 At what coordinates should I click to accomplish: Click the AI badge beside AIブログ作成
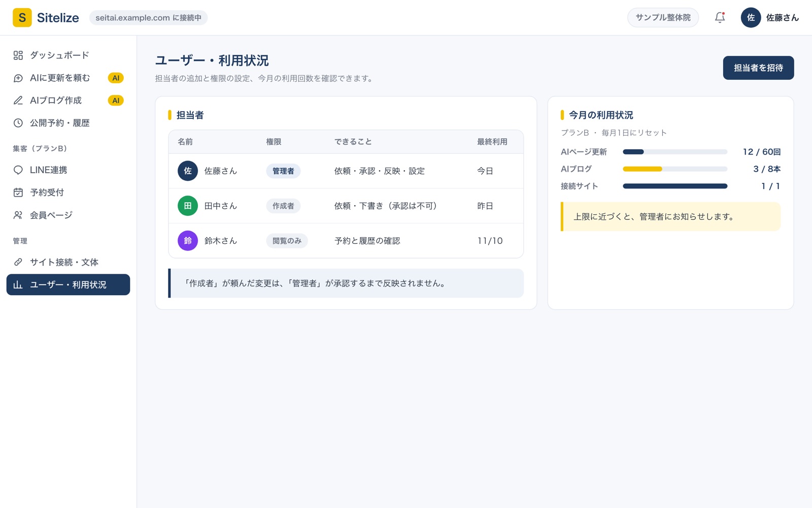(x=116, y=101)
